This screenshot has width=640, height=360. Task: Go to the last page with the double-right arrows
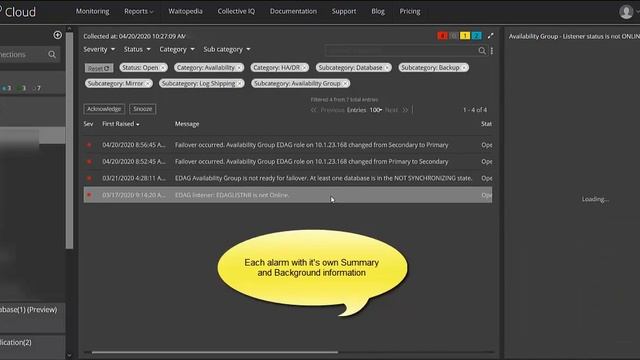(405, 110)
